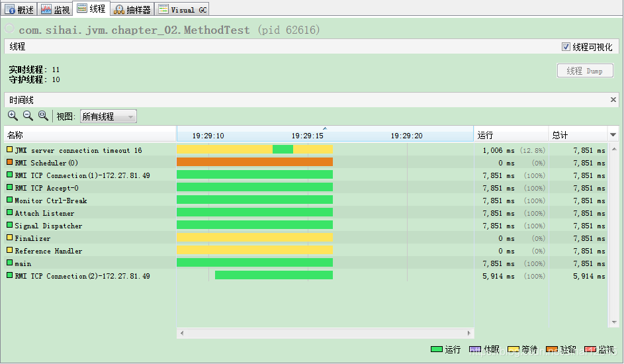The height and width of the screenshot is (364, 624).
Task: Click the 休眠 purple legend swatch
Action: [x=475, y=349]
